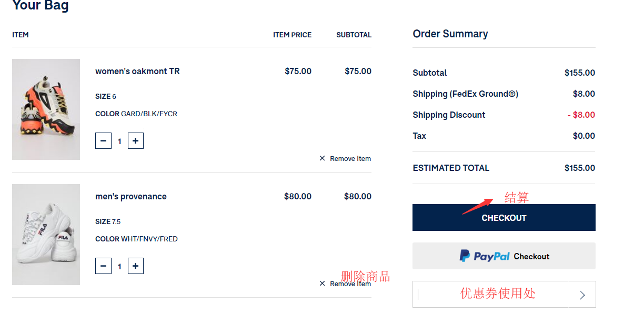View the women's oakmont TR shoe thumbnail
Screen dimensions: 644x314
(x=46, y=109)
